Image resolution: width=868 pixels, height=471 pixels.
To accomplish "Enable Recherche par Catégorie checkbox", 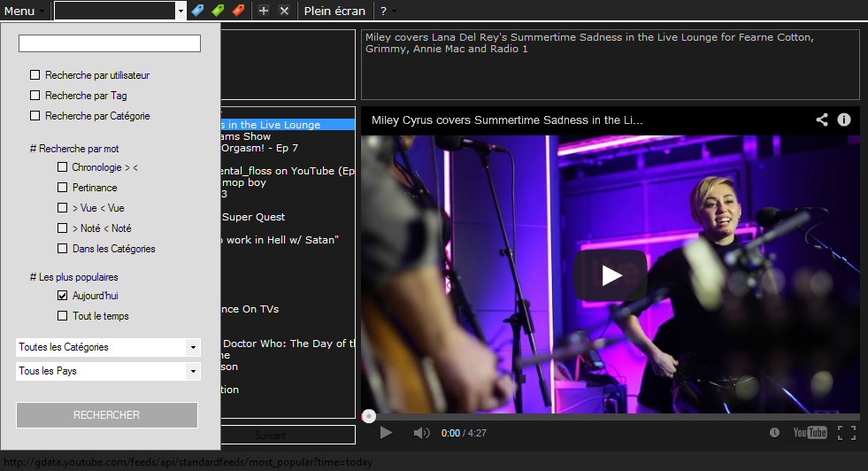I will 35,116.
